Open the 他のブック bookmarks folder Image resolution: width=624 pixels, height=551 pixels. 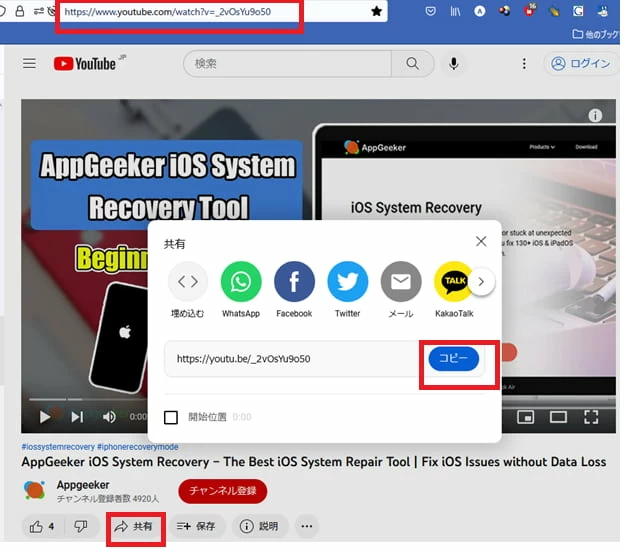(x=595, y=34)
